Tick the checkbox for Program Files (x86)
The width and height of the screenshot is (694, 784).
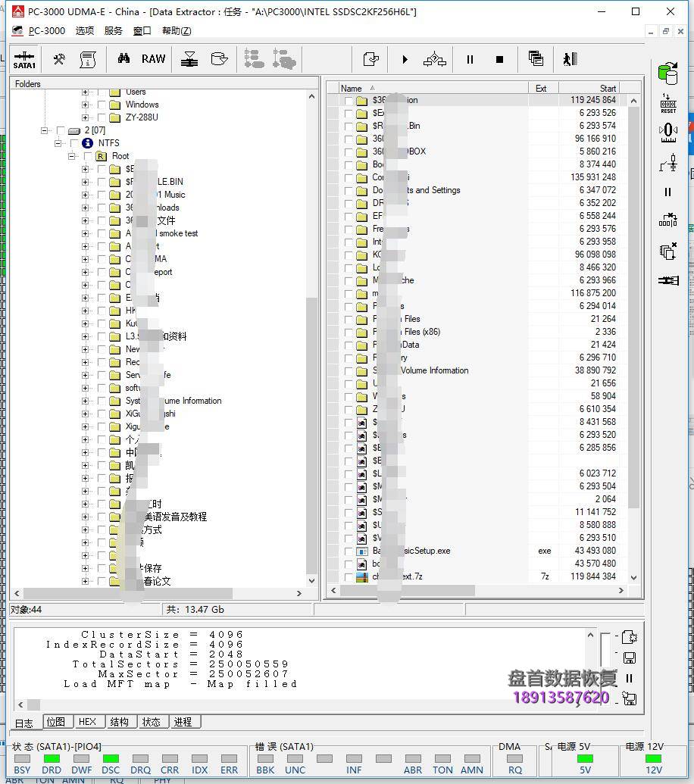pyautogui.click(x=349, y=333)
